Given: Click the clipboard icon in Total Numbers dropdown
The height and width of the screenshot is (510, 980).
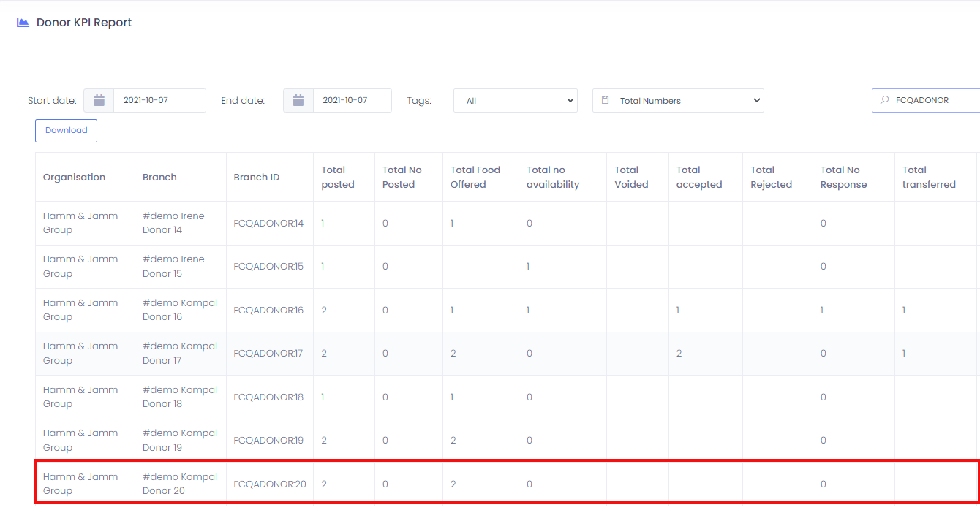Looking at the screenshot, I should (x=605, y=101).
